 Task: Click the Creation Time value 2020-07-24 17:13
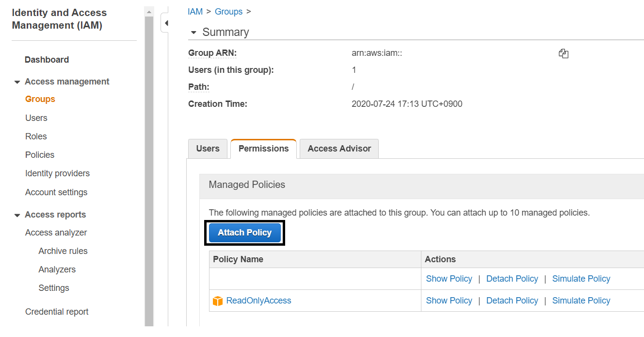(407, 104)
